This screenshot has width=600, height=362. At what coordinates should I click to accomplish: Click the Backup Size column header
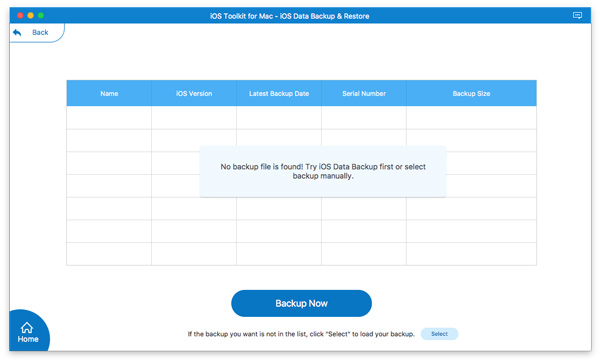tap(471, 93)
